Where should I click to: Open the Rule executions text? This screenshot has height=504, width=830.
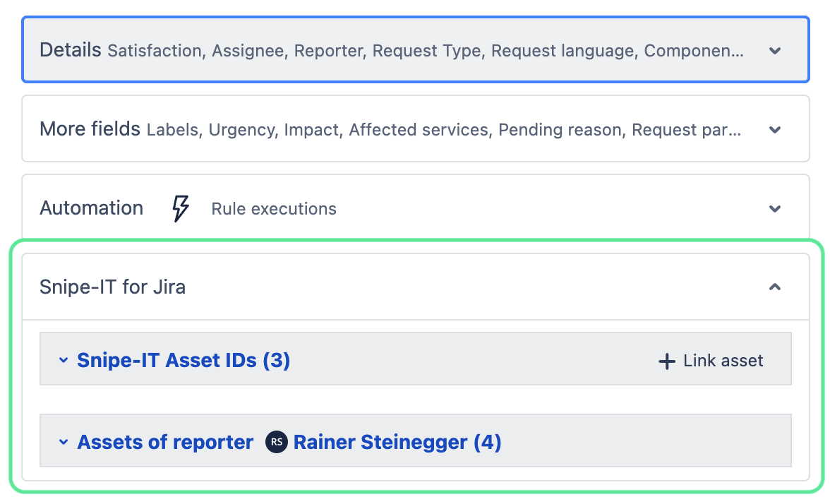point(274,209)
